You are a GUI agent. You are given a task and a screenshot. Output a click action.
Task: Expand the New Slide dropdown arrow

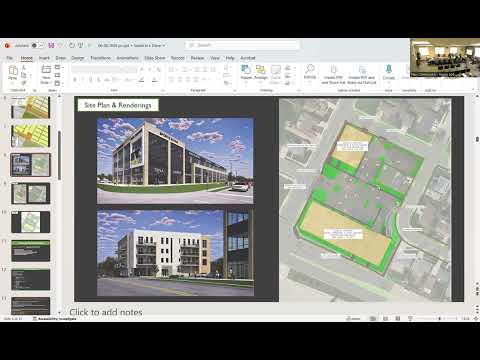(51, 82)
